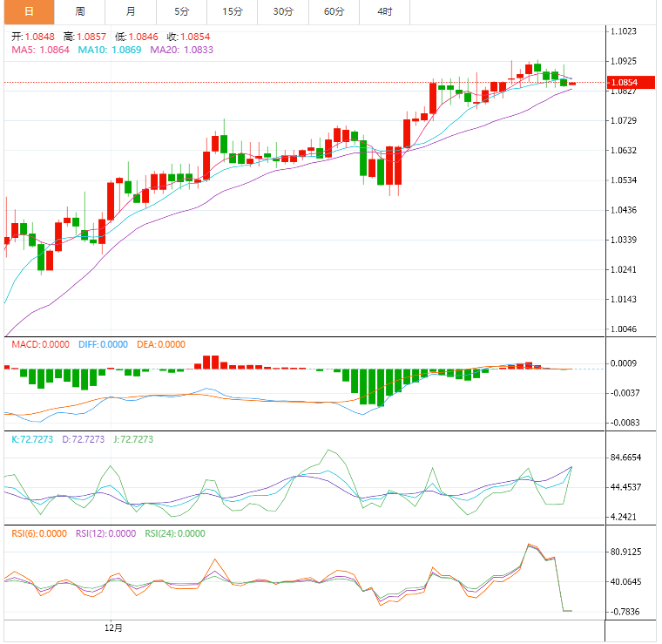This screenshot has height=644, width=662.
Task: Click the 12月 date axis marker
Action: click(x=113, y=627)
